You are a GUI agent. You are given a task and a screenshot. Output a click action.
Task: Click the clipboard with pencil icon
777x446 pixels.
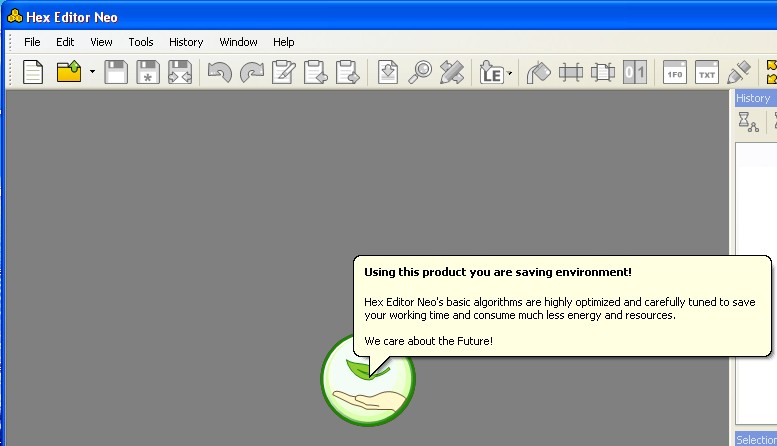(x=284, y=72)
